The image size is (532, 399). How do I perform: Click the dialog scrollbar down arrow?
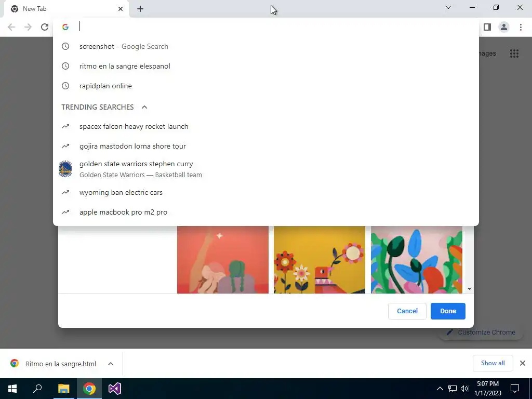tap(469, 289)
